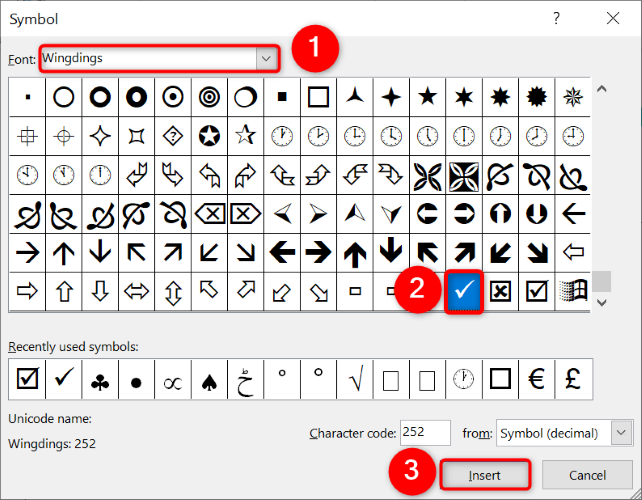Choose the four-point black star symbol
Screen dimensions: 642x500
[x=391, y=97]
